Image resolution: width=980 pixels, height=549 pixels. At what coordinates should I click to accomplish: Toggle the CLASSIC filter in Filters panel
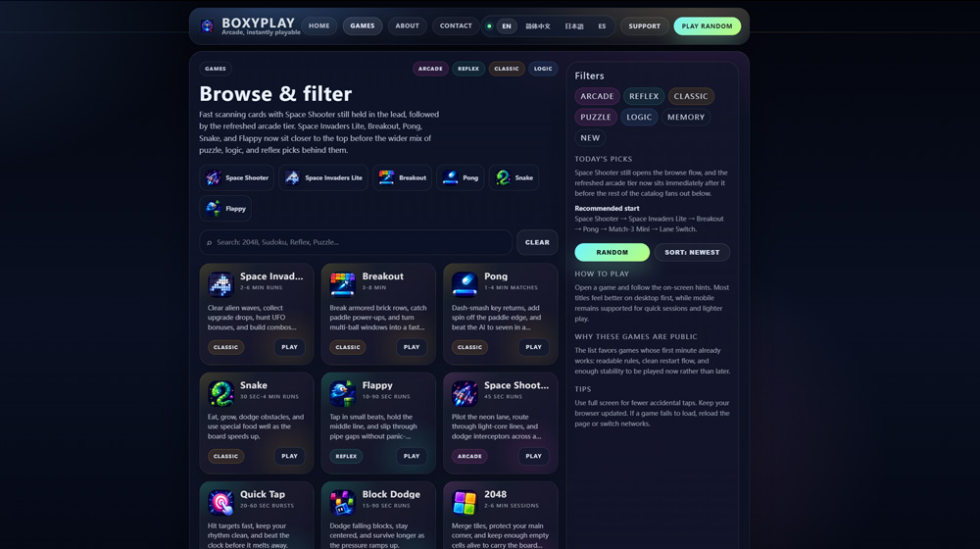click(691, 96)
